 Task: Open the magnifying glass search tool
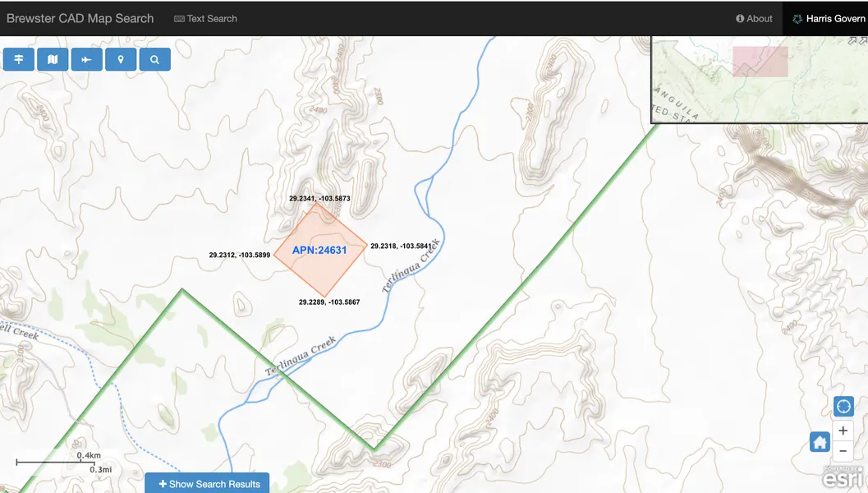pos(154,59)
